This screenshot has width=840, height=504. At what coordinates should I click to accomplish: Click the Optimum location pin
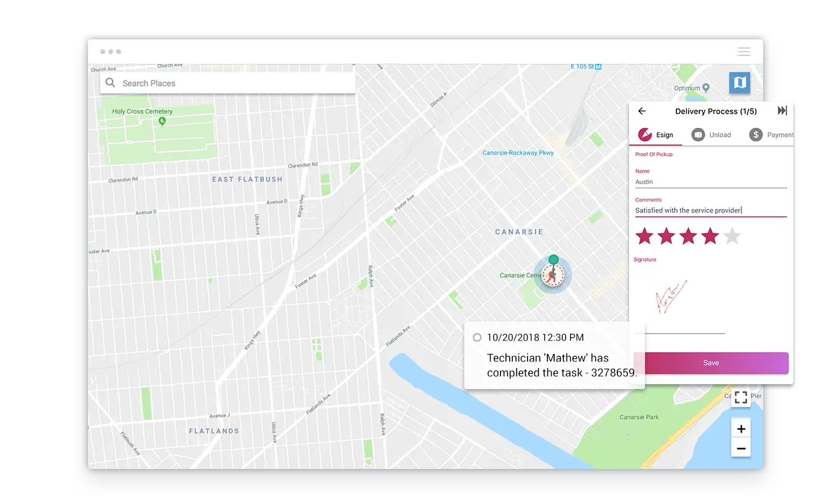pos(707,88)
